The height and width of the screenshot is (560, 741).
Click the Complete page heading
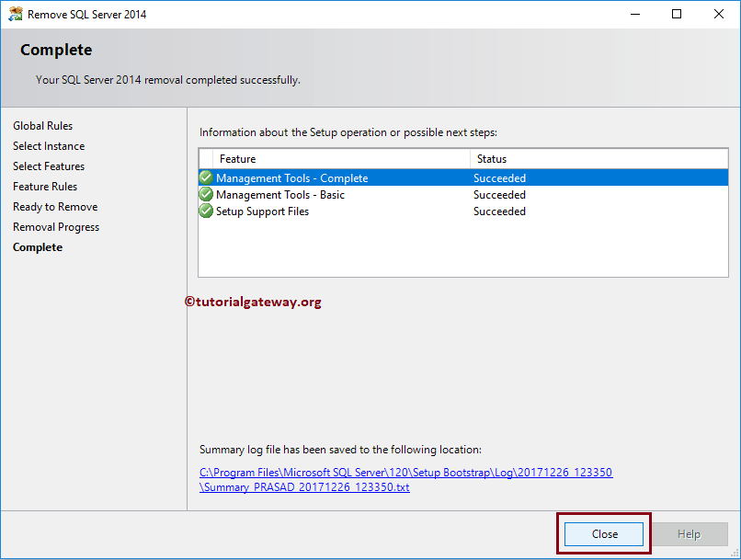pyautogui.click(x=56, y=50)
